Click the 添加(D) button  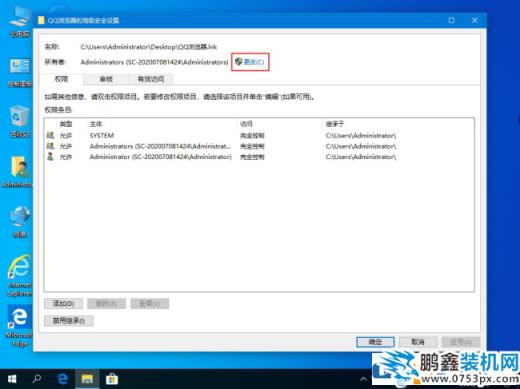click(x=63, y=303)
